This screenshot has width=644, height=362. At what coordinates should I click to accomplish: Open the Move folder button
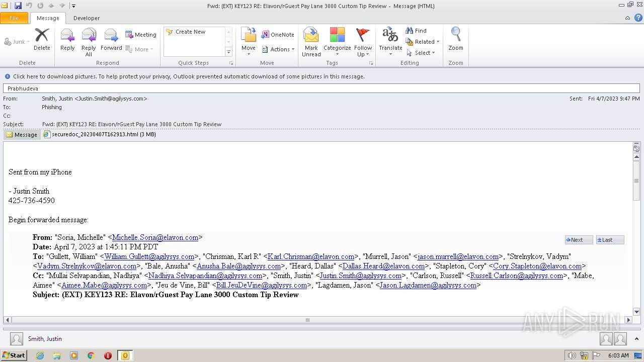point(249,42)
